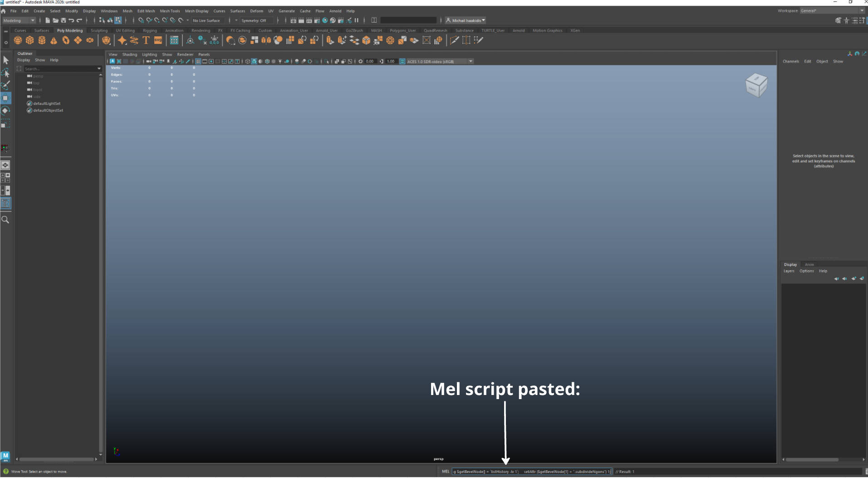
Task: Select the Rotate tool in toolbox
Action: 5,111
